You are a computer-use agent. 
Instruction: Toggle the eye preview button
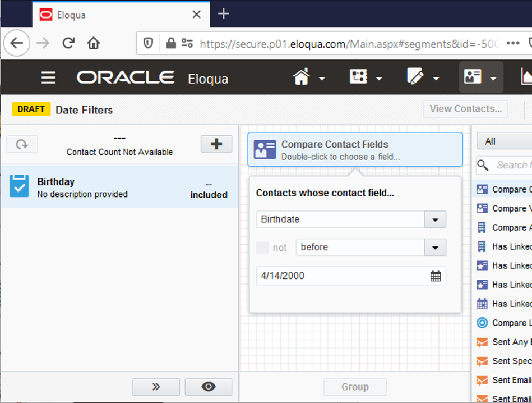click(x=208, y=387)
